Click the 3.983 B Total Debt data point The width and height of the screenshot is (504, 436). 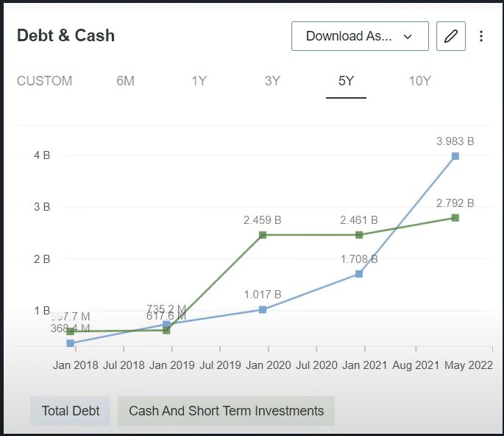point(455,156)
